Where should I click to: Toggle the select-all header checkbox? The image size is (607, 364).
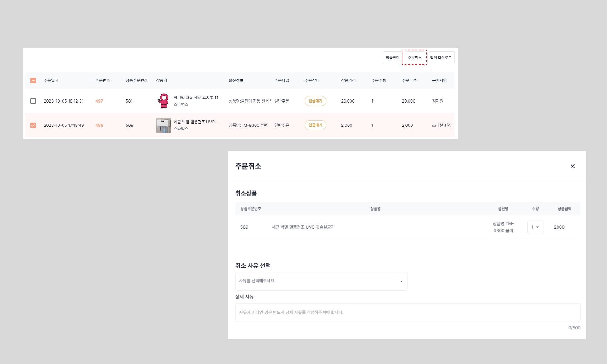(x=33, y=80)
